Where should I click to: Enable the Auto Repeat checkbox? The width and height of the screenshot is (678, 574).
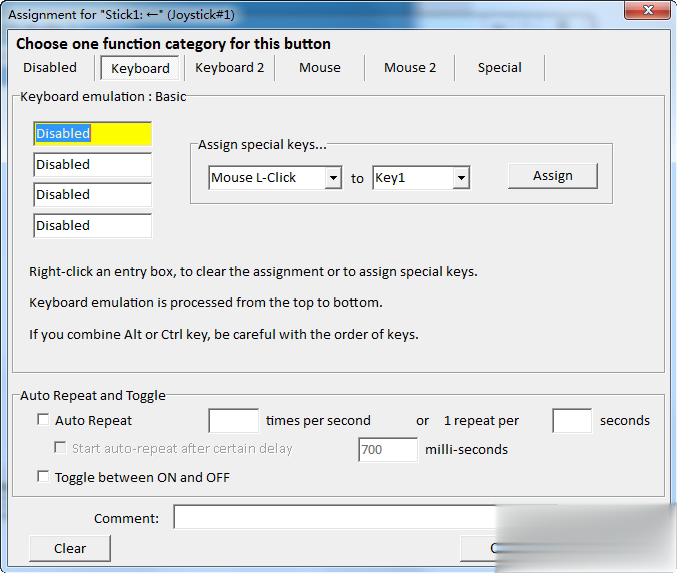point(43,420)
